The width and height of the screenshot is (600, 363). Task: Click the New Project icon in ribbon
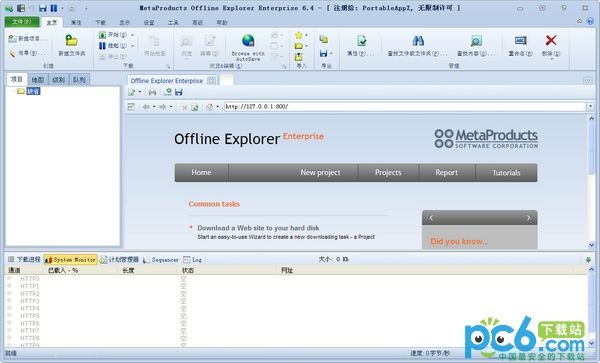pos(13,39)
